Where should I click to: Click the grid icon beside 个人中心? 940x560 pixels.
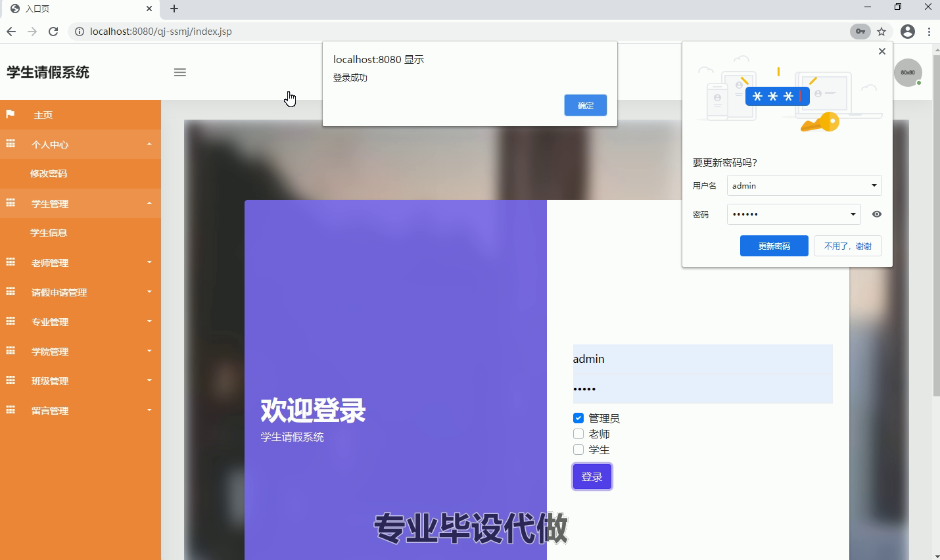click(11, 144)
